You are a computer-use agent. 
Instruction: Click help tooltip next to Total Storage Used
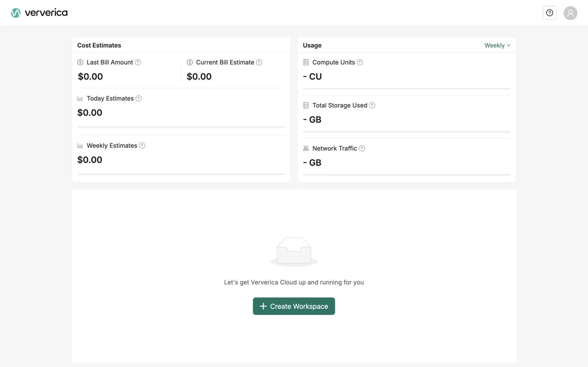(372, 105)
